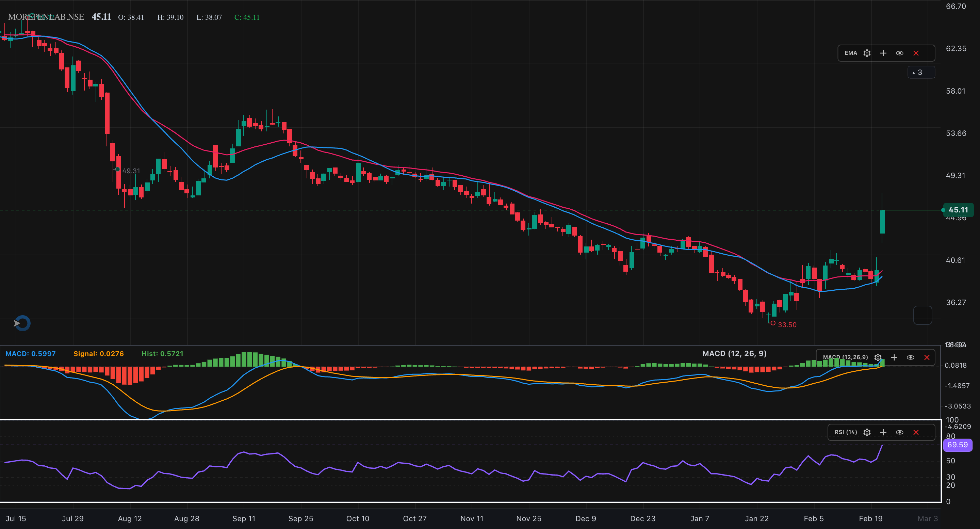Hide the MACD indicator via eye icon

[910, 357]
